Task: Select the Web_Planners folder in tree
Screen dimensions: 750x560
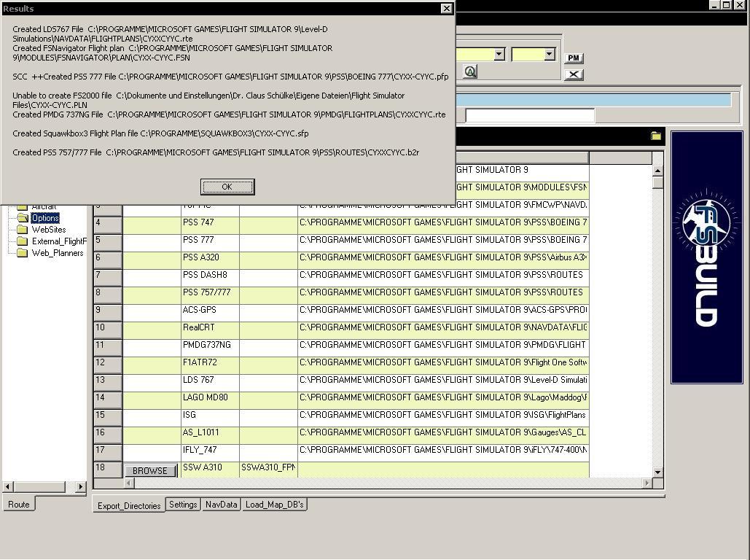Action: 58,253
